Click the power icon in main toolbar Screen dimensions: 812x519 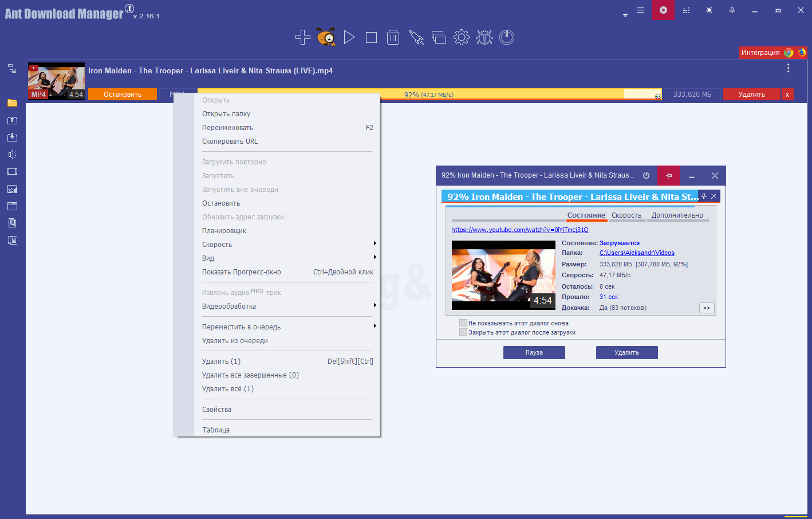click(507, 37)
